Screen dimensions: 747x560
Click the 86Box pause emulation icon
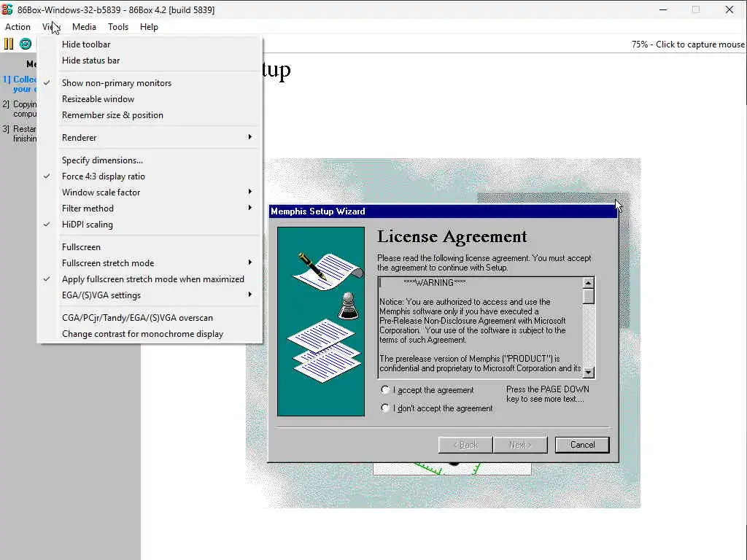(x=9, y=44)
